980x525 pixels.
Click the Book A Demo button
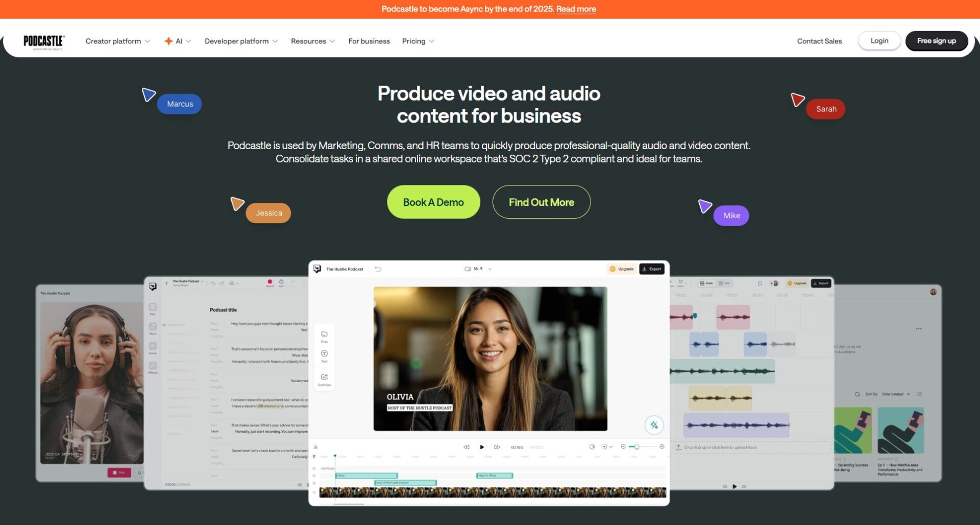[x=433, y=202]
